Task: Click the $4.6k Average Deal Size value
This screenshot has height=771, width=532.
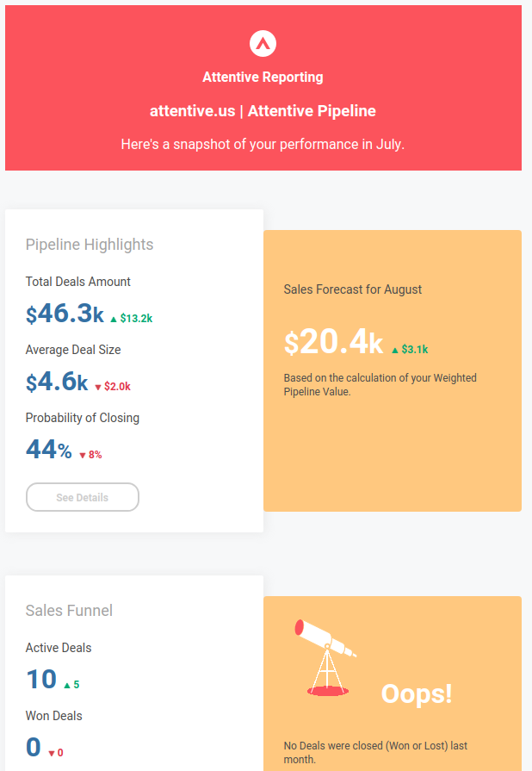Action: click(57, 382)
